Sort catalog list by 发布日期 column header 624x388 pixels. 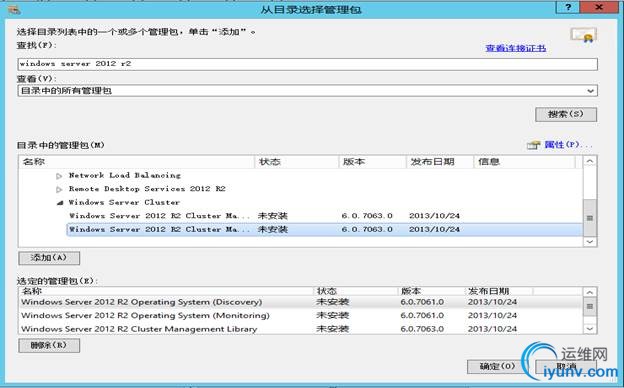[440, 162]
